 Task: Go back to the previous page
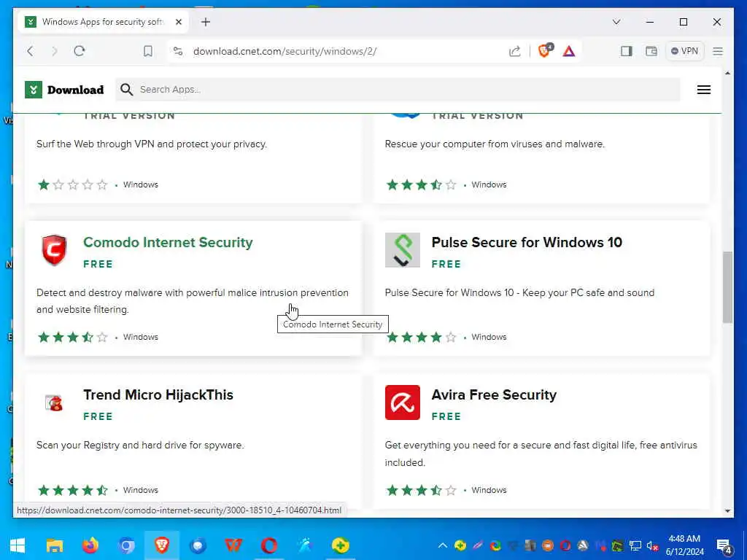pos(31,51)
